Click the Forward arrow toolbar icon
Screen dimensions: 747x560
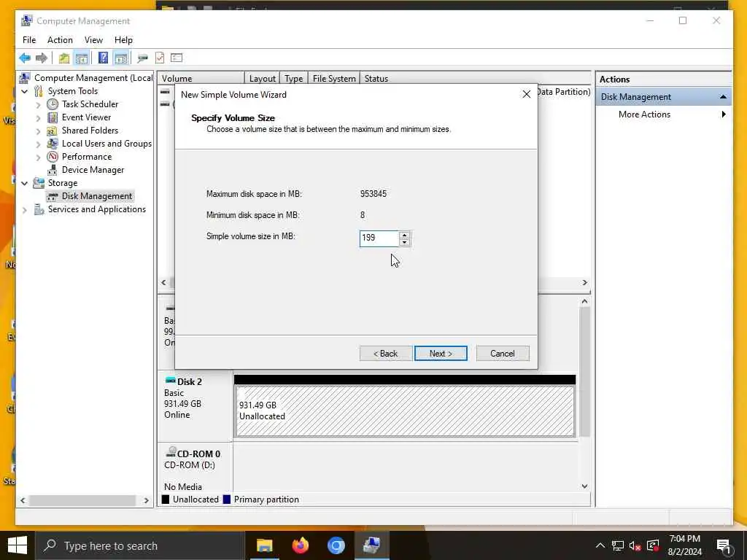pyautogui.click(x=42, y=58)
